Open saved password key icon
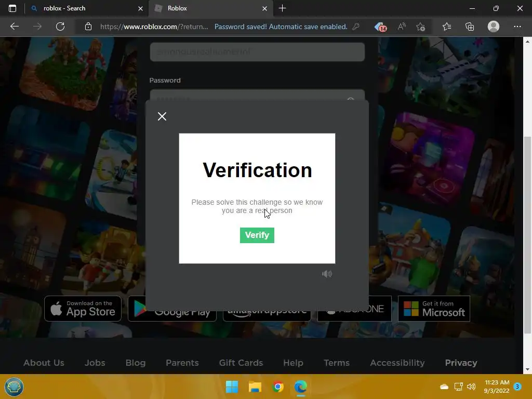Image resolution: width=532 pixels, height=399 pixels. [356, 26]
